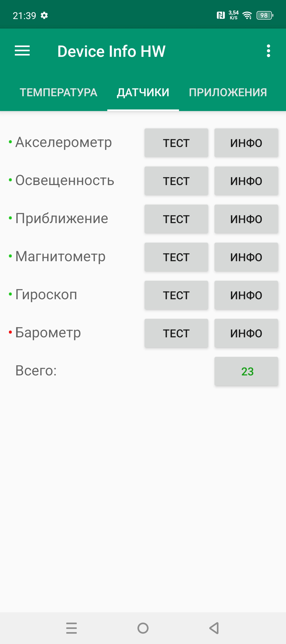Show ИНФО for Магнитометр
Screen dimensions: 286x644
coord(246,257)
